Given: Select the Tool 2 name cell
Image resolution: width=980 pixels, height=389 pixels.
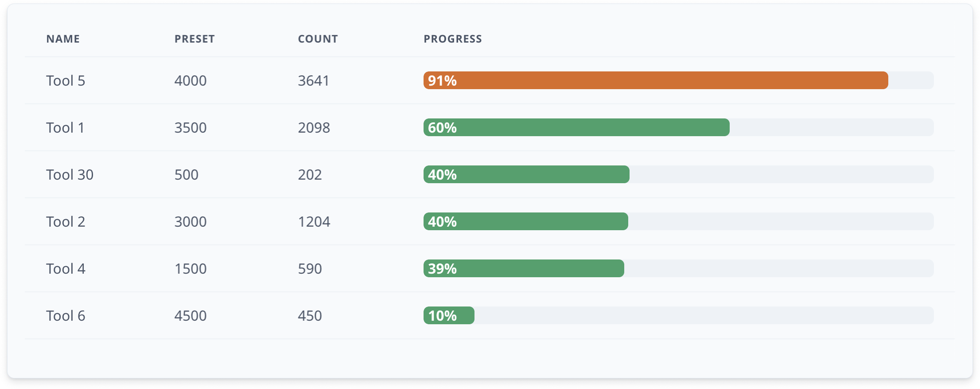Looking at the screenshot, I should 66,222.
